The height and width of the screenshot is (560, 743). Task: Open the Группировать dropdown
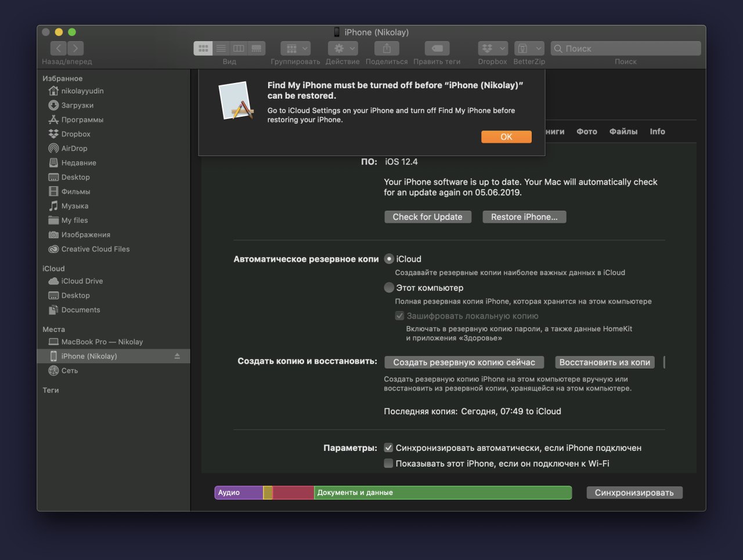click(x=296, y=48)
